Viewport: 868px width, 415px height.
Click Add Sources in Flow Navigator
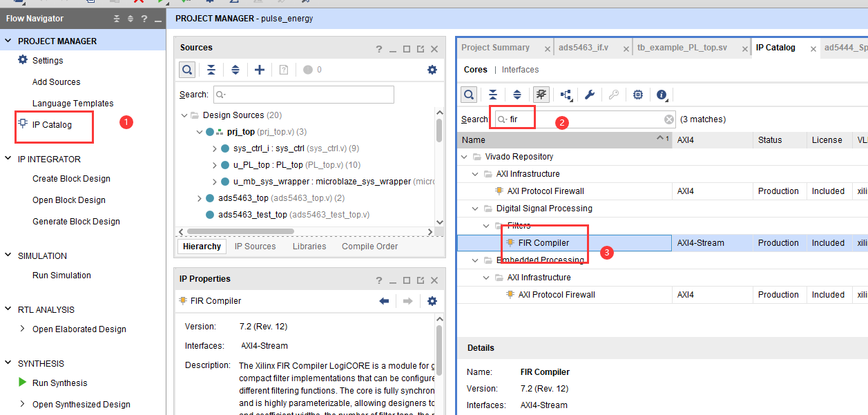click(57, 81)
